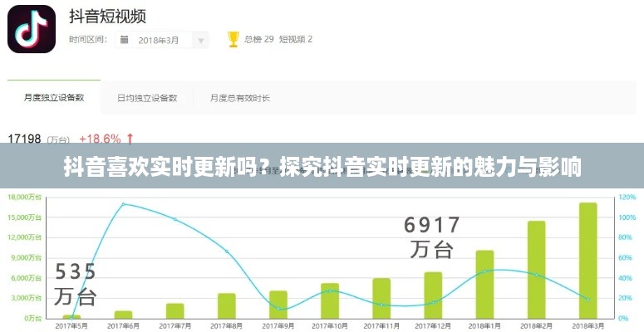The width and height of the screenshot is (644, 332).
Task: Click the 18,000万台 y-axis label
Action: click(x=24, y=198)
